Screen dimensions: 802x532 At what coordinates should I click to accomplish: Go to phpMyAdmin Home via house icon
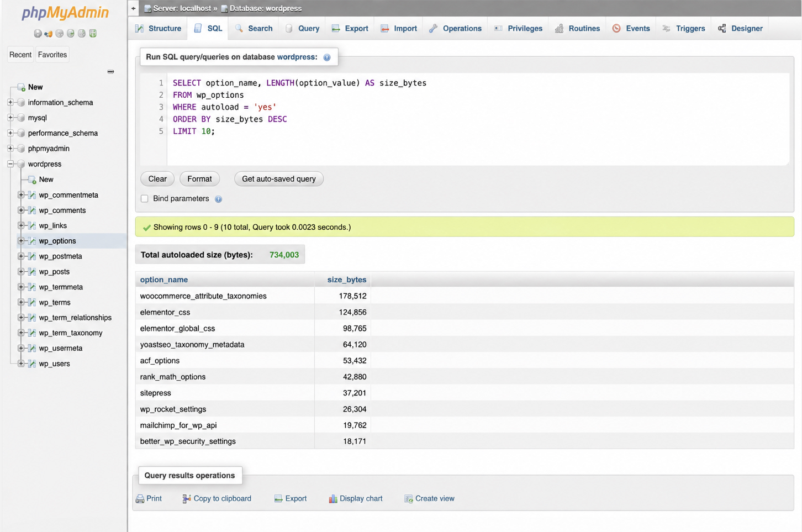coord(38,33)
